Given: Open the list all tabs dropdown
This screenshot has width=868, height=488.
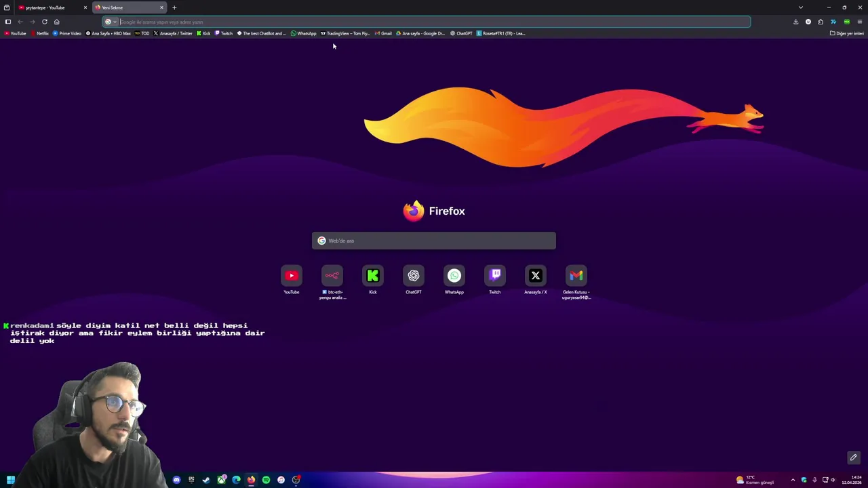Looking at the screenshot, I should [x=801, y=7].
